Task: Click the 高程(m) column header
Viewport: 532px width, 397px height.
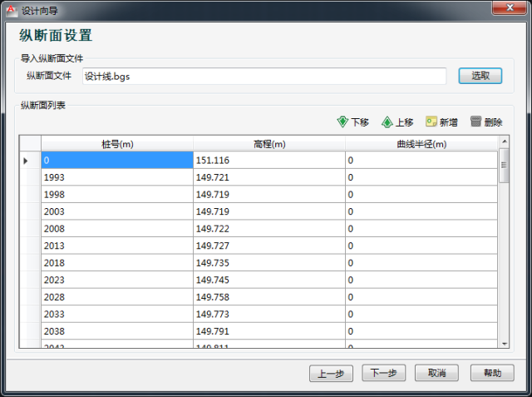Action: click(269, 144)
